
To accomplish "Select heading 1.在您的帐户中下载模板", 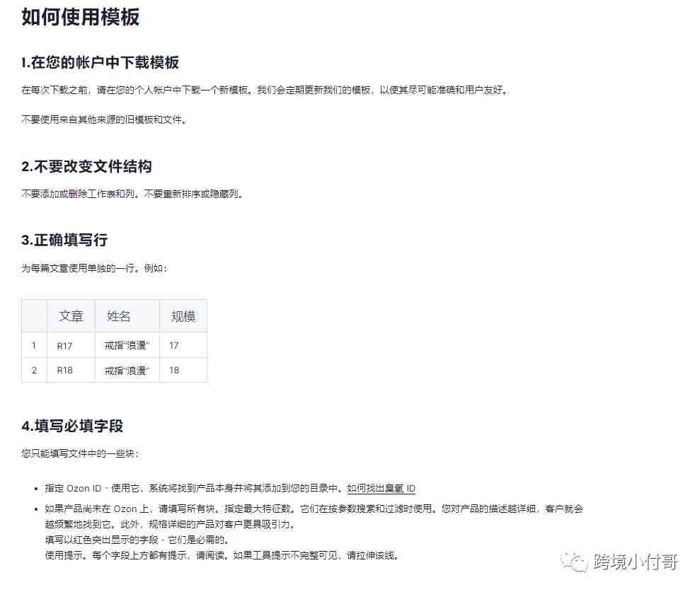I will coord(100,62).
